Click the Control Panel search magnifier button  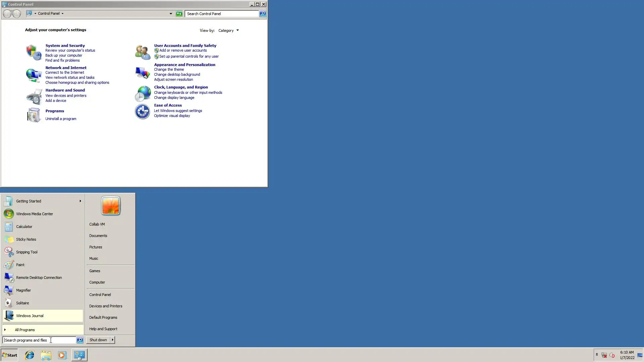tap(263, 14)
